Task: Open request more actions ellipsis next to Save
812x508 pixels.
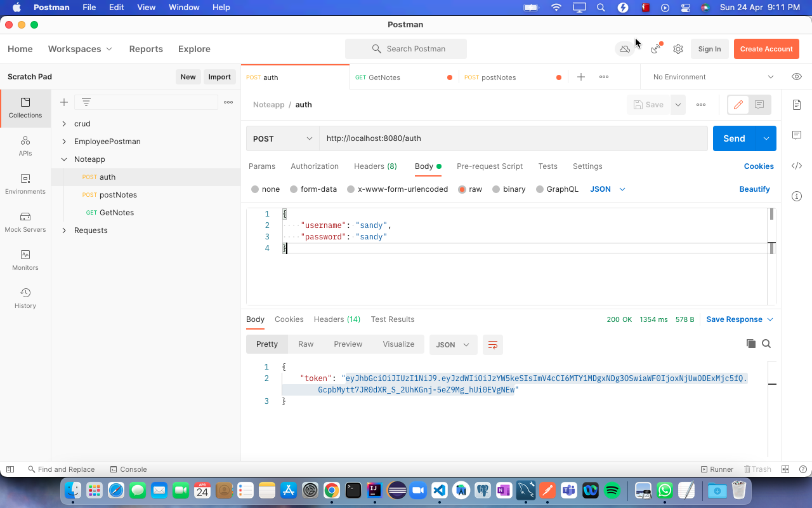Action: [701, 105]
